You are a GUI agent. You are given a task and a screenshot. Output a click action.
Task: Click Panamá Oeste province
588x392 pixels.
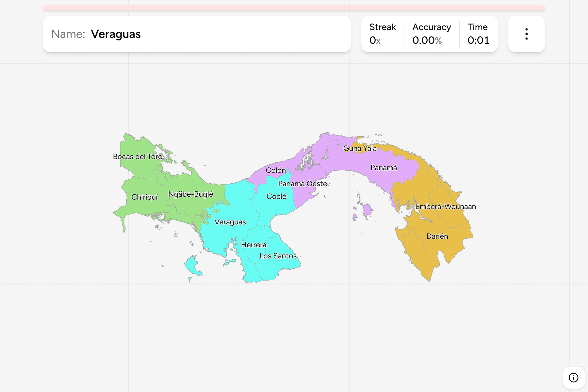coord(302,184)
